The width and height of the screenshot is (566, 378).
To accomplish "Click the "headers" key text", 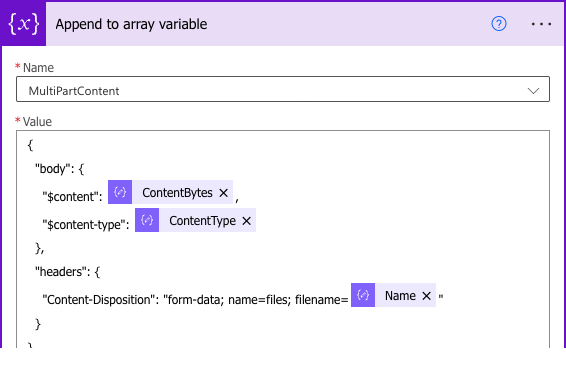I will point(61,271).
